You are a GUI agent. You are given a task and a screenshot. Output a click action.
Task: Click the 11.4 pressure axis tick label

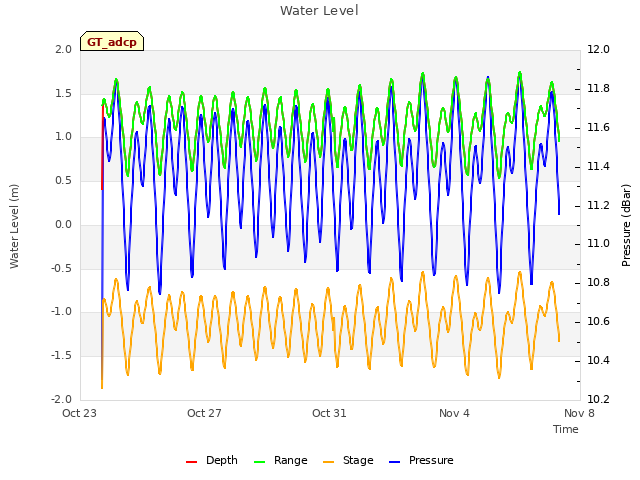(598, 166)
